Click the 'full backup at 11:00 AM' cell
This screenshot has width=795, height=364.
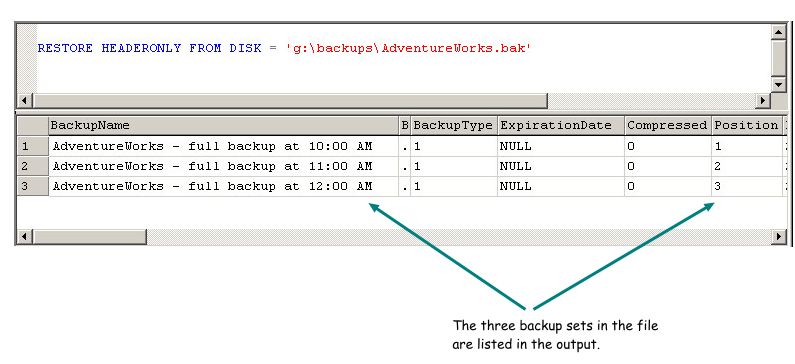[224, 166]
